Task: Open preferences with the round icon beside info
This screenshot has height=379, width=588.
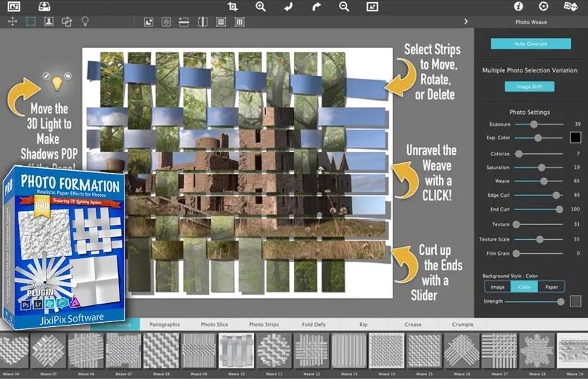Action: [x=544, y=6]
